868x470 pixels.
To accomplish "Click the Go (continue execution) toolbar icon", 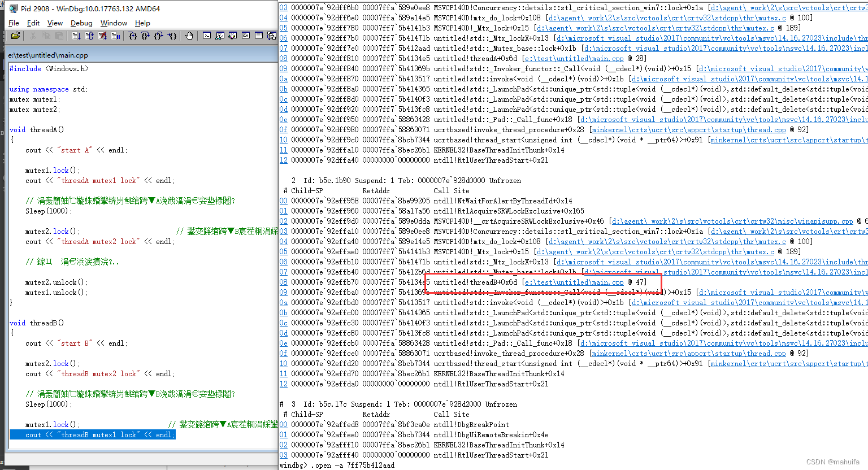I will coord(76,36).
